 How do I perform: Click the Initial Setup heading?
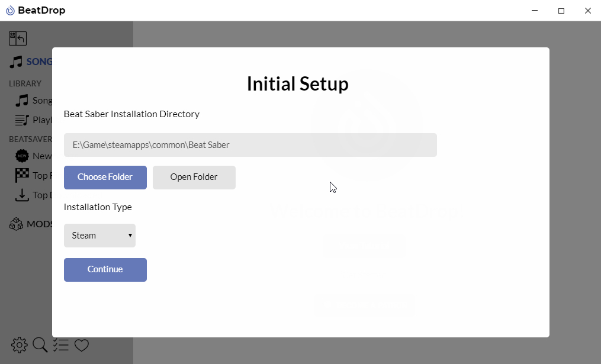pyautogui.click(x=297, y=84)
